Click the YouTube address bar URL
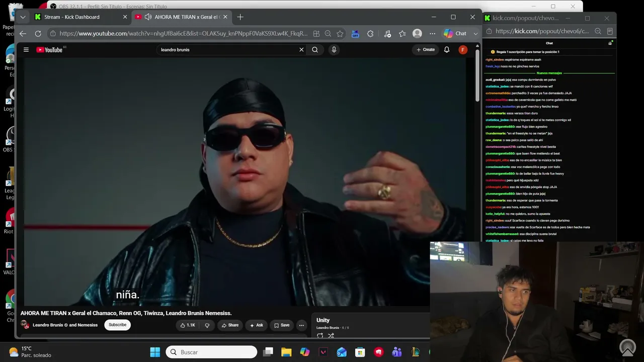Screen dimensions: 644x362 [183, 34]
